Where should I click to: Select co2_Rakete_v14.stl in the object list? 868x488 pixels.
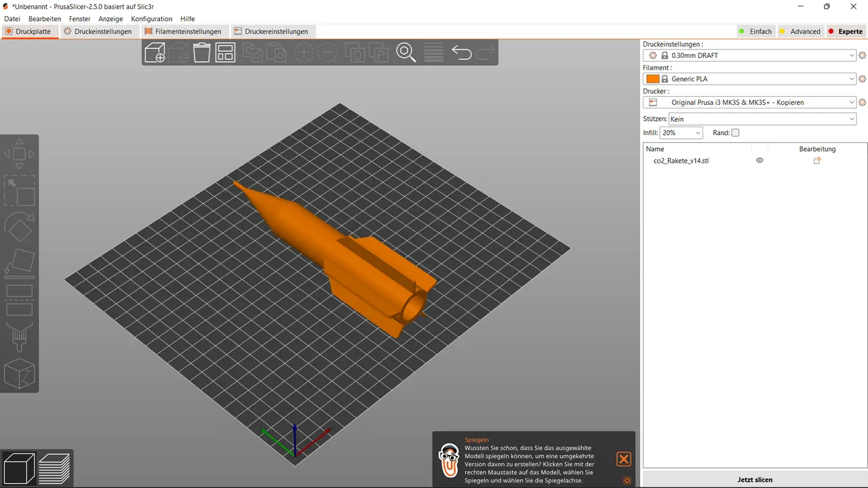[x=681, y=161]
